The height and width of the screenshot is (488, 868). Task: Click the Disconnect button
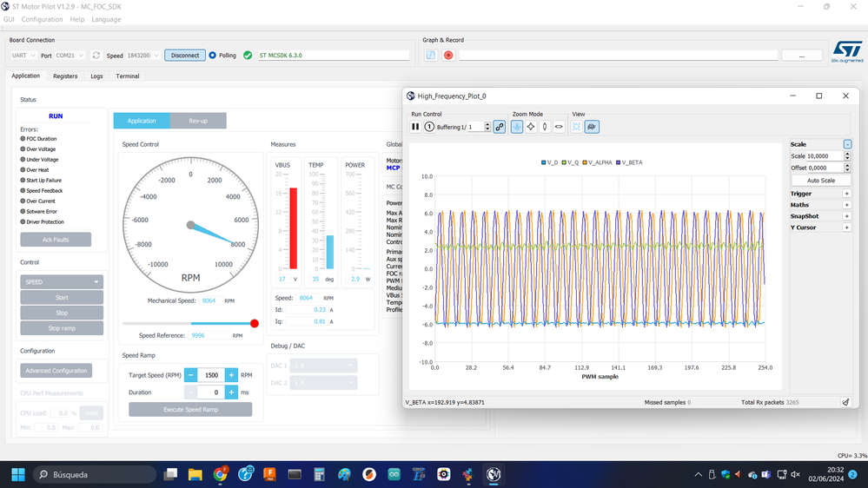pyautogui.click(x=185, y=56)
